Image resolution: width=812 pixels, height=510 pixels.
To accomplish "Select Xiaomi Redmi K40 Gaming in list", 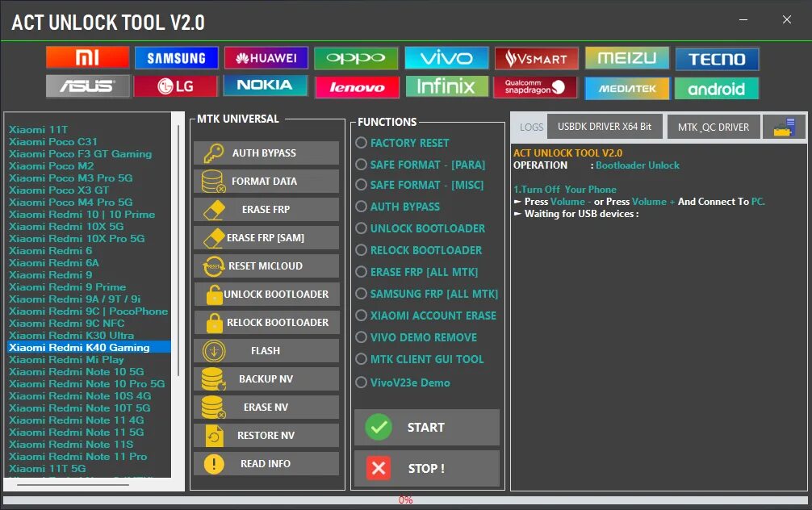I will tap(89, 348).
